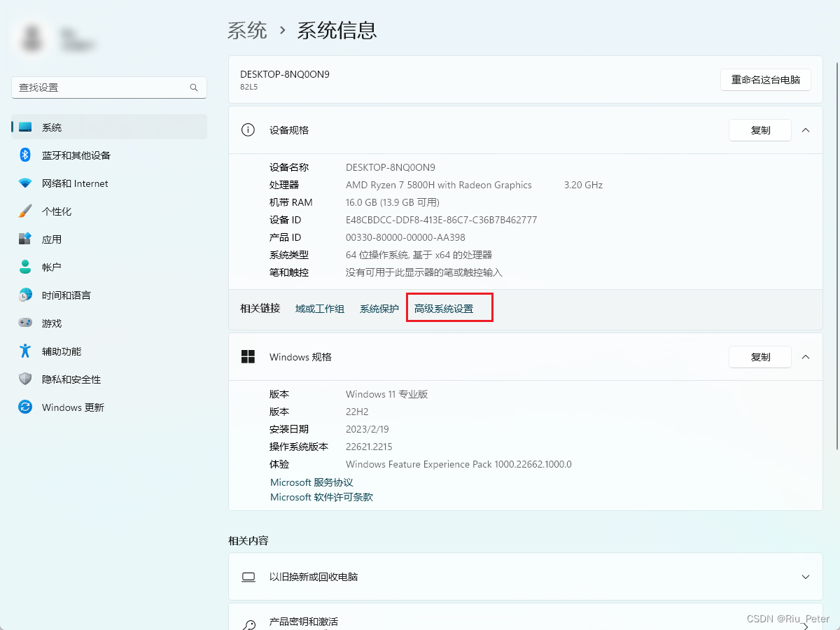840x630 pixels.
Task: Select device name DESKTOP-8NQ0ON9 value
Action: [x=391, y=167]
